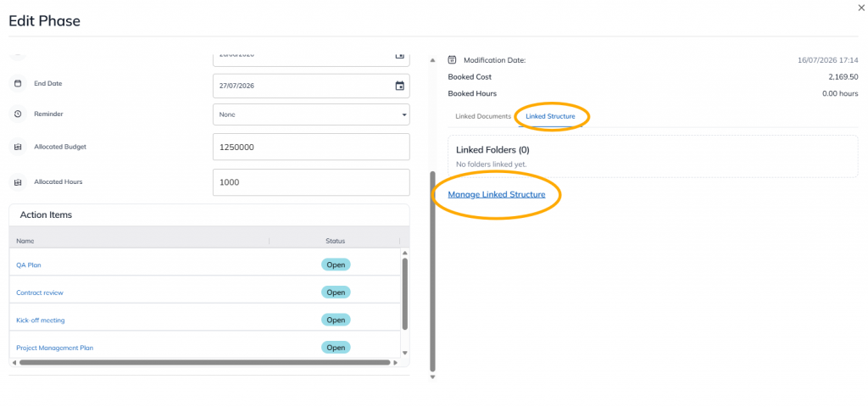Select the Linked Structure tab
This screenshot has height=407, width=868.
pyautogui.click(x=550, y=117)
